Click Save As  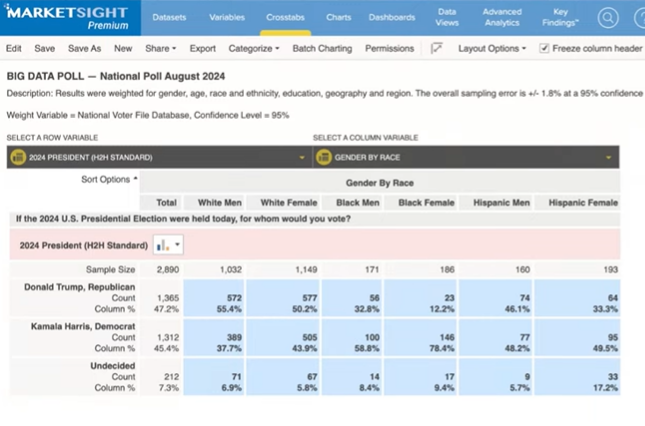click(x=84, y=49)
